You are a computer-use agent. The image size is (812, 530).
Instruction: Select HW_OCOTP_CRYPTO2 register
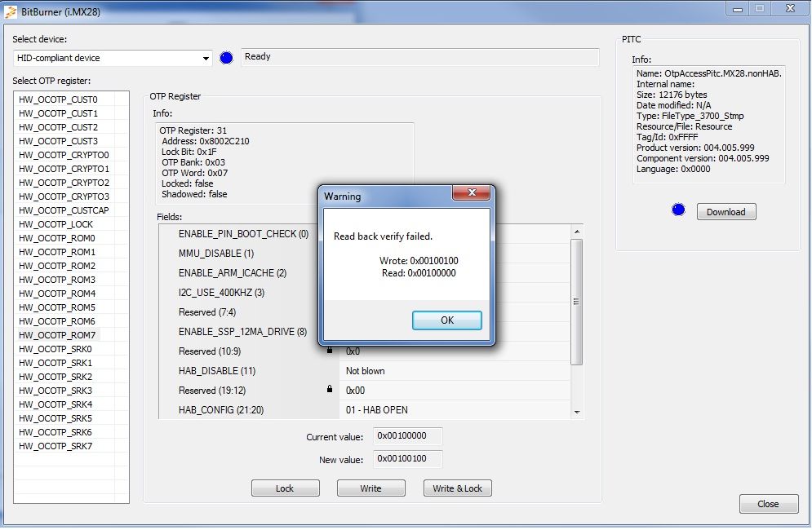point(64,183)
